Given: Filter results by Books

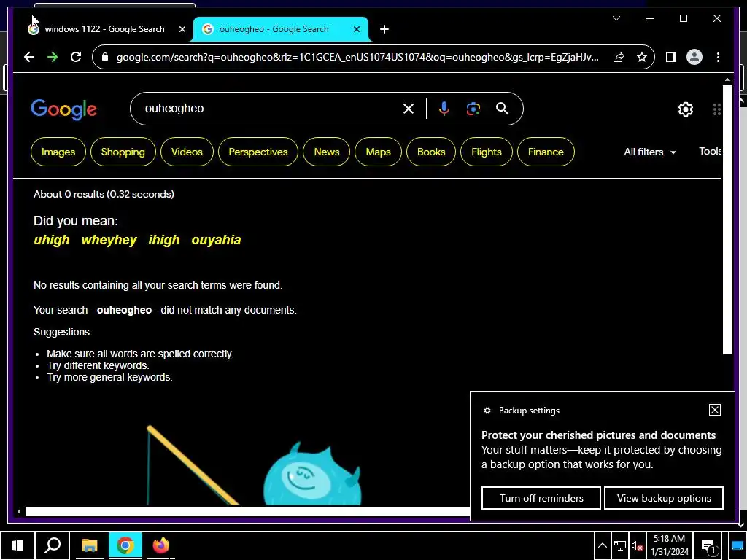Looking at the screenshot, I should [x=431, y=152].
